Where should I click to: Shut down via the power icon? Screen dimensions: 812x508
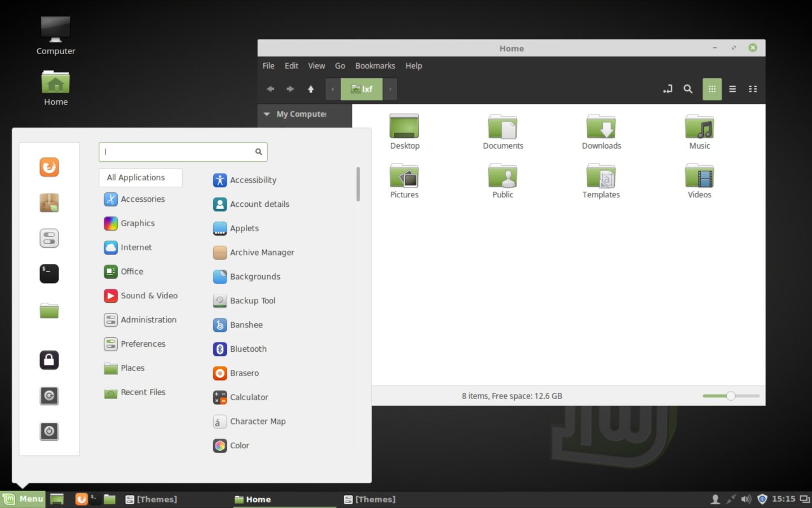[x=49, y=431]
